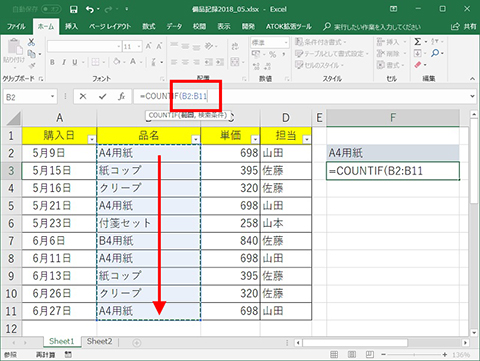Click the Fill down icon

click(417, 53)
